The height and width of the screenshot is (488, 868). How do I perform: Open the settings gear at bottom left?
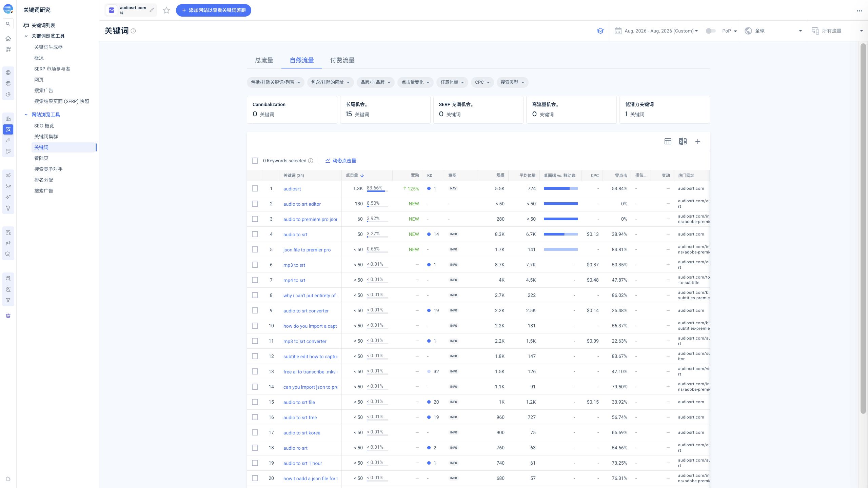pos(8,479)
